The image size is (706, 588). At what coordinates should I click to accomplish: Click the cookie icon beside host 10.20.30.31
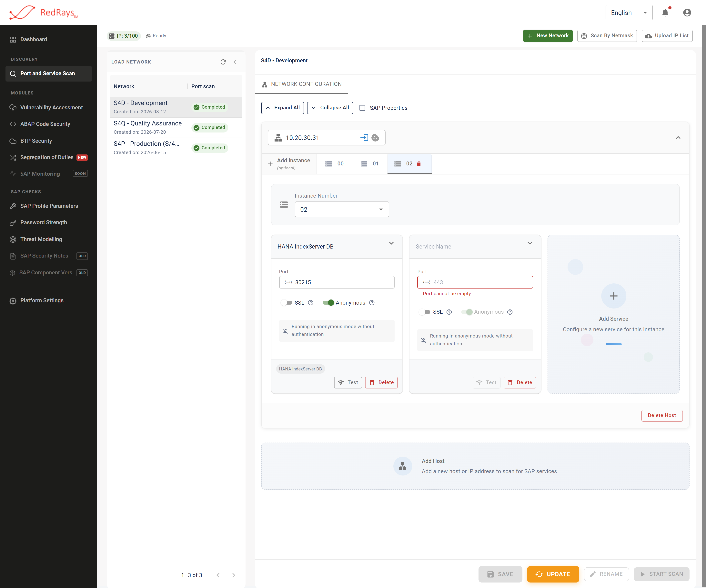pos(375,137)
